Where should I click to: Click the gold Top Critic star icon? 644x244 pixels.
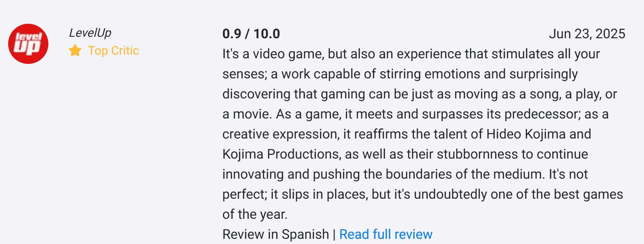point(75,51)
